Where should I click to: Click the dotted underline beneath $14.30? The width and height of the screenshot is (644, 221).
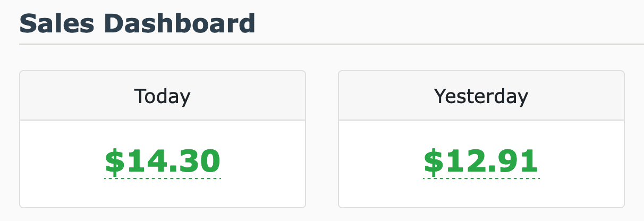[163, 178]
